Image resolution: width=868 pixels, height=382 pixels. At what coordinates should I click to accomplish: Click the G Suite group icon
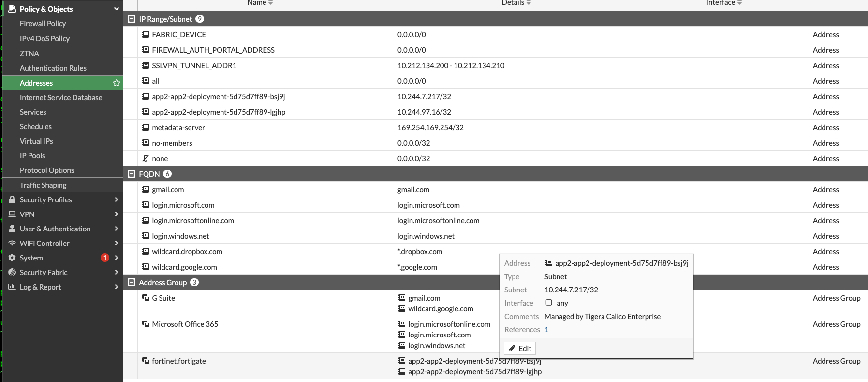(x=146, y=298)
